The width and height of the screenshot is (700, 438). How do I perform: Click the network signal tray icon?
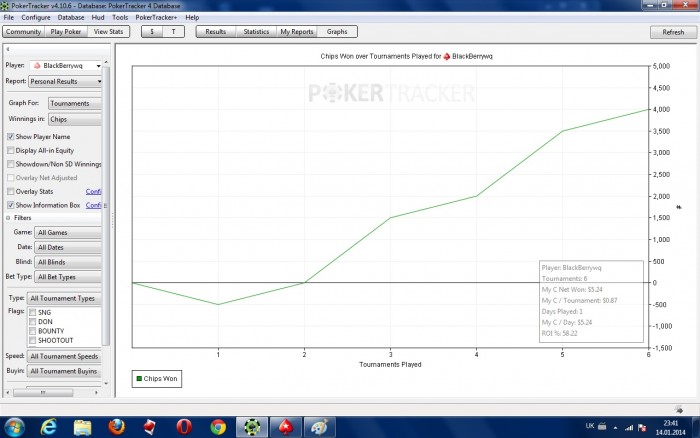pos(629,428)
